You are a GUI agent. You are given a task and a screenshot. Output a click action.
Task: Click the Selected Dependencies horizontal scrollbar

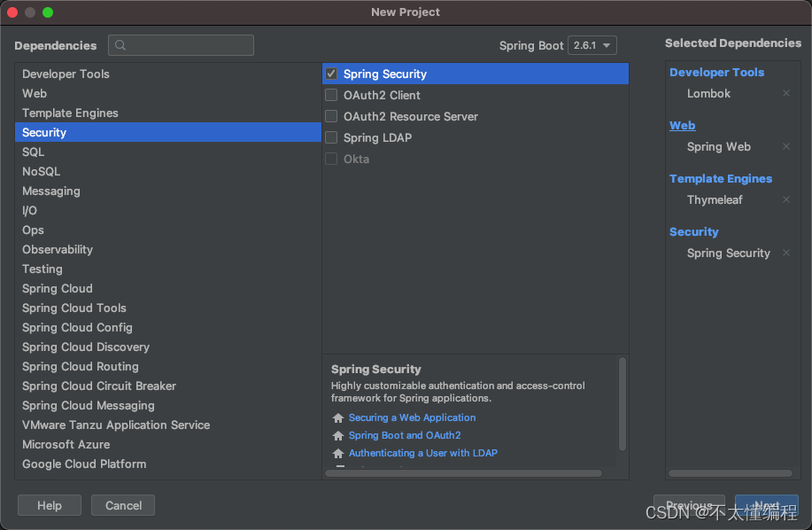click(x=731, y=473)
